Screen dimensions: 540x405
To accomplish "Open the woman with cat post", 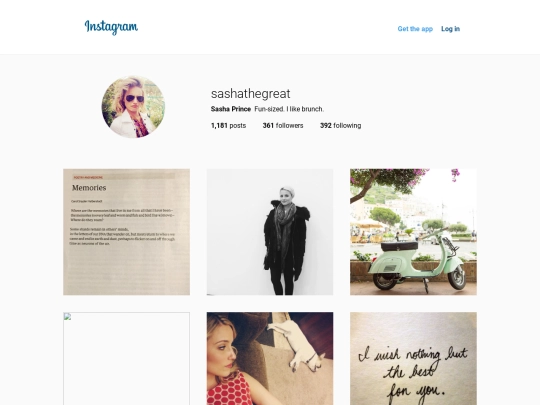I will (x=270, y=359).
